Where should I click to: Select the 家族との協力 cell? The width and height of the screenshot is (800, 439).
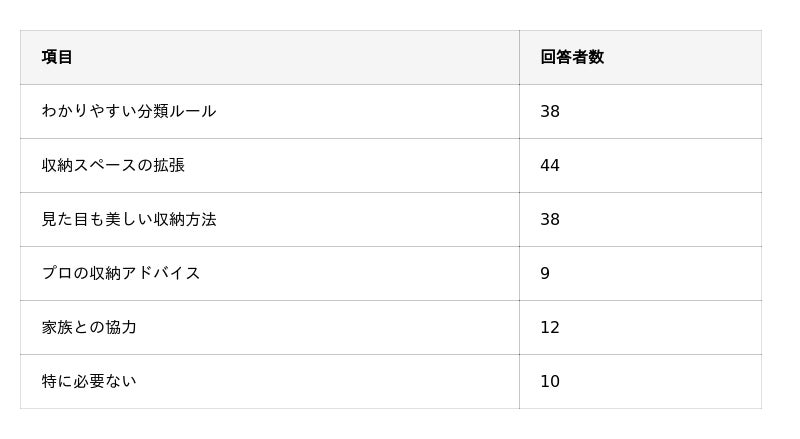[270, 327]
